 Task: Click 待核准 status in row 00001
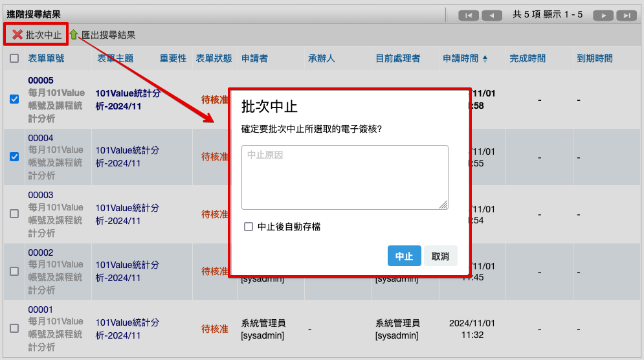(214, 329)
